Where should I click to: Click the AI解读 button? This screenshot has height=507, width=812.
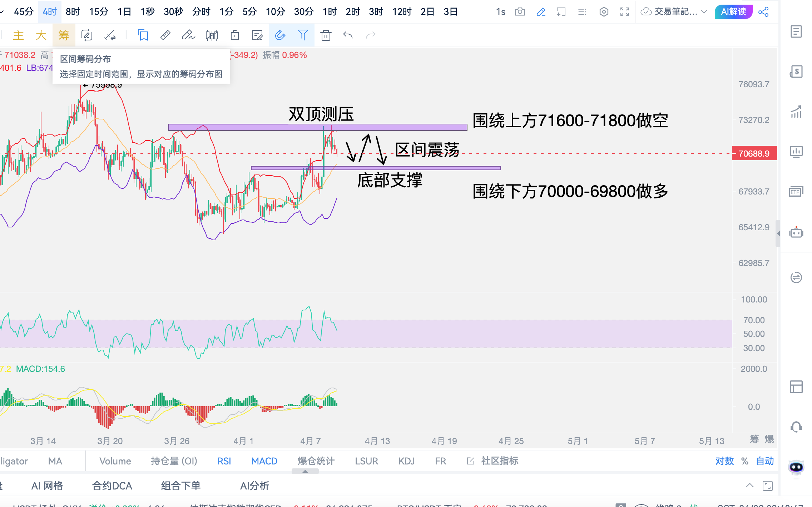point(733,12)
